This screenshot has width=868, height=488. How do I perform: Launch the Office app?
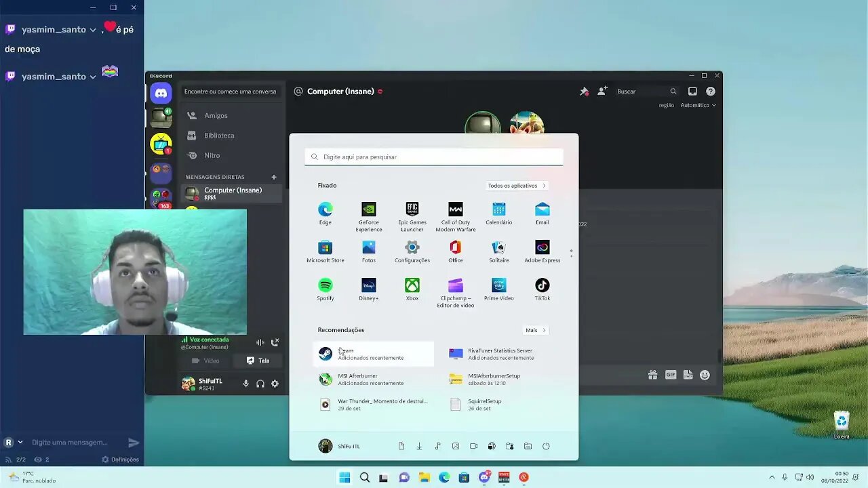click(456, 251)
